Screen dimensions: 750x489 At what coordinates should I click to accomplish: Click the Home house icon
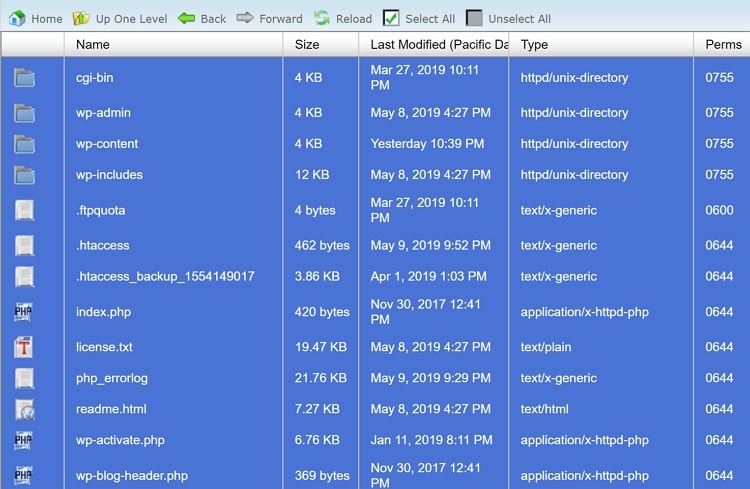[17, 18]
